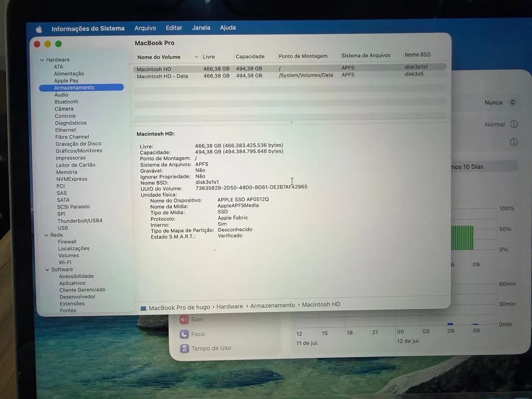Open the Editar menu
532x399 pixels.
[174, 28]
